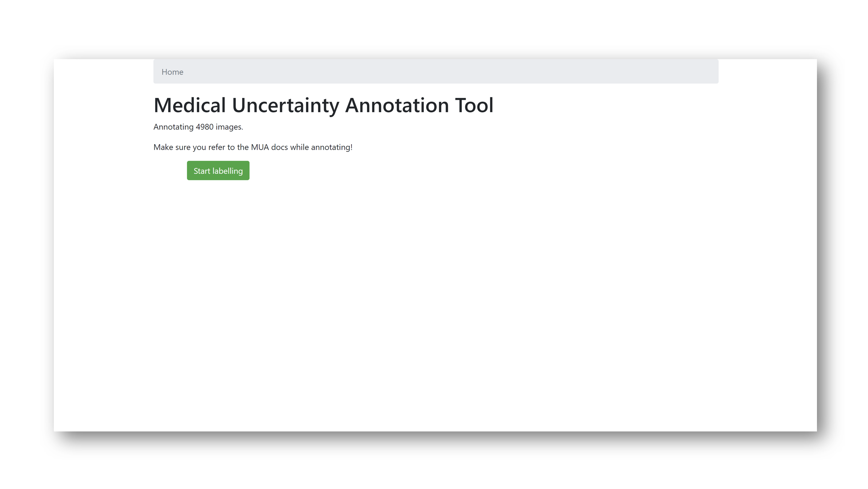Click the Medical Uncertainty Annotation Tool heading
Image resolution: width=868 pixels, height=489 pixels.
coord(323,105)
